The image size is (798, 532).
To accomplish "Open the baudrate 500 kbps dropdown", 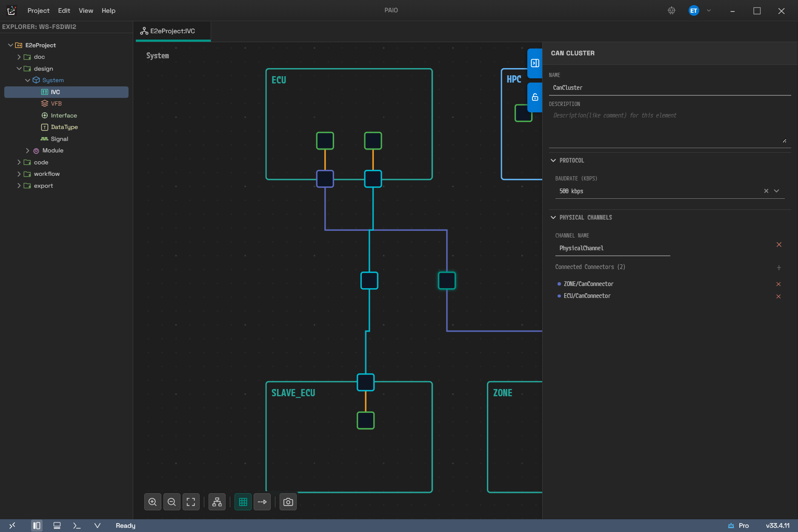I will 777,191.
